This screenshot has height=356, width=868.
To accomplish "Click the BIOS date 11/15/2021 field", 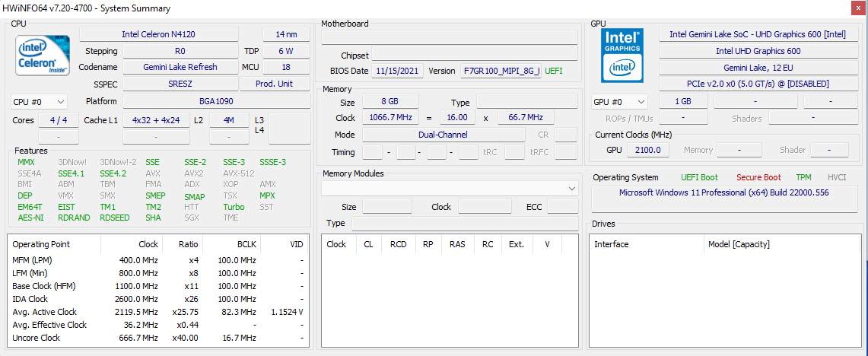I will tap(397, 71).
